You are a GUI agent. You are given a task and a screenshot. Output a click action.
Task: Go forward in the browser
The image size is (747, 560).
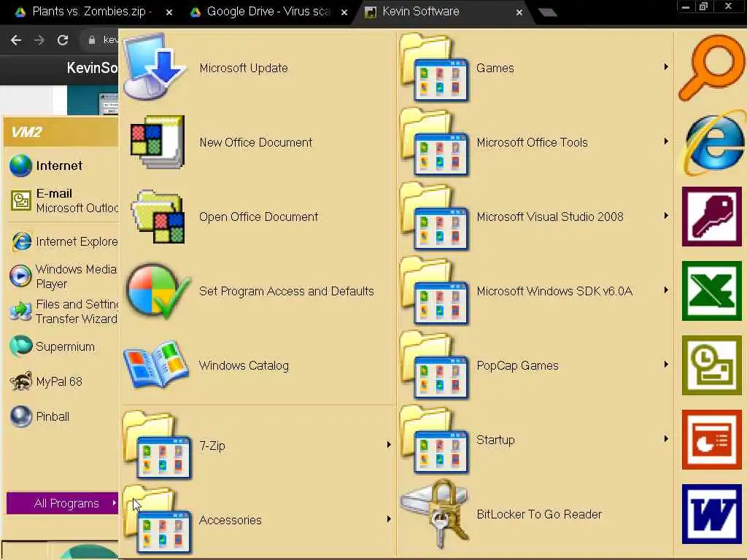click(39, 40)
